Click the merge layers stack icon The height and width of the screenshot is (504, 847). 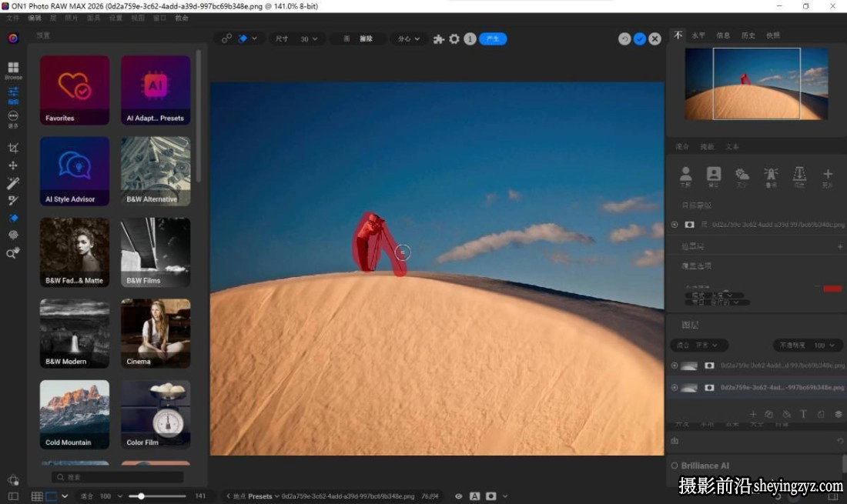pyautogui.click(x=839, y=414)
